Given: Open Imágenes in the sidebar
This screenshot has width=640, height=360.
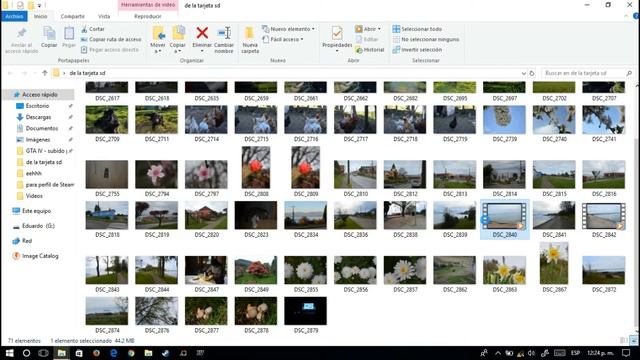Looking at the screenshot, I should tap(38, 140).
